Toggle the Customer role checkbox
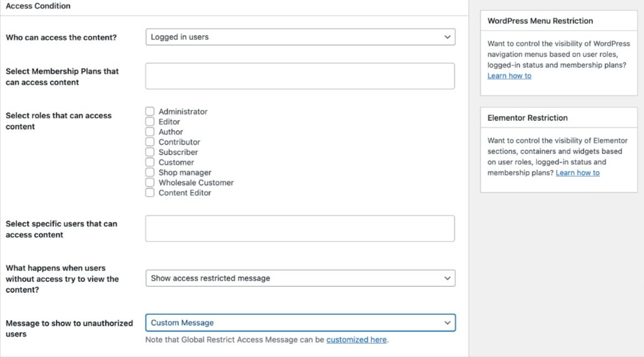Screen dimensions: 644x357 click(x=150, y=162)
